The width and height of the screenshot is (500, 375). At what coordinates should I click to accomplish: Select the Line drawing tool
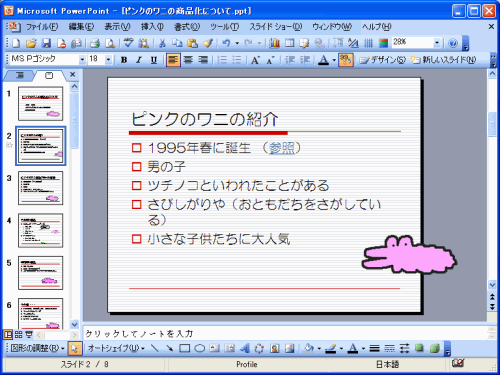tap(155, 348)
